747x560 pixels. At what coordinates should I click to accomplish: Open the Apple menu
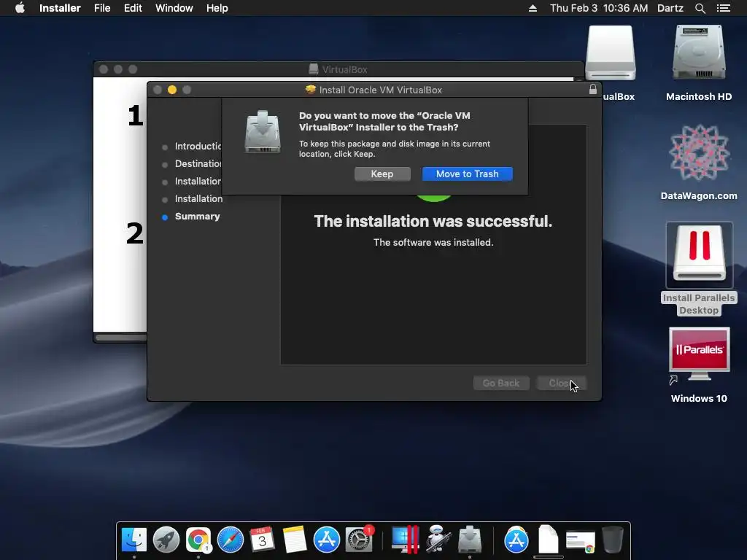pos(20,8)
